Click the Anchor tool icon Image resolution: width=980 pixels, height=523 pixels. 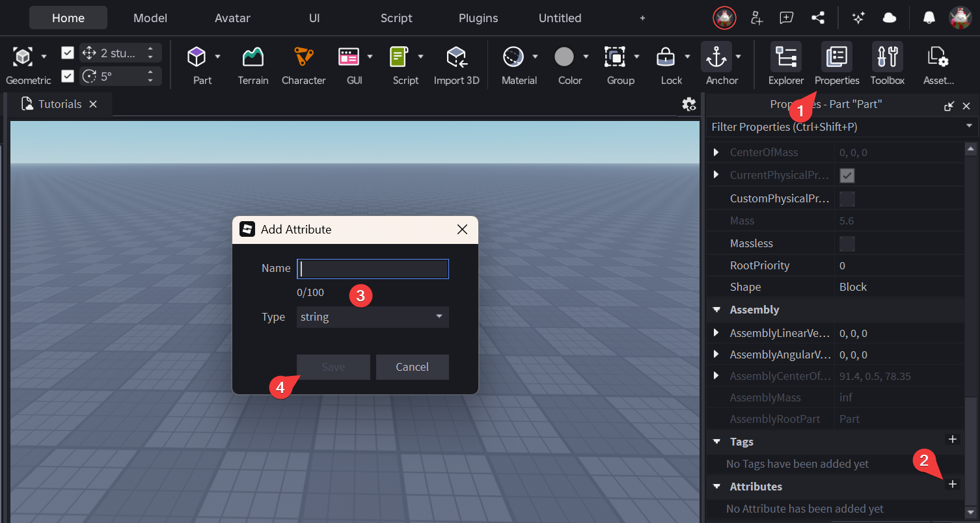point(716,58)
